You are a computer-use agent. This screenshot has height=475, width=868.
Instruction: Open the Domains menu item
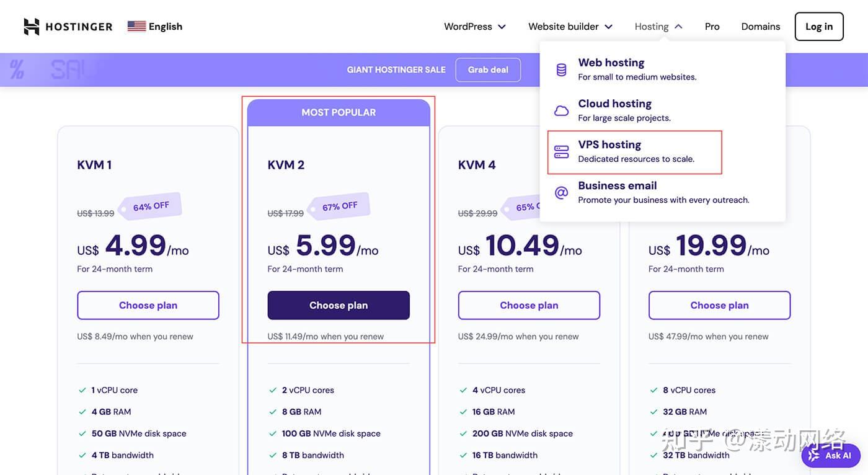click(761, 25)
